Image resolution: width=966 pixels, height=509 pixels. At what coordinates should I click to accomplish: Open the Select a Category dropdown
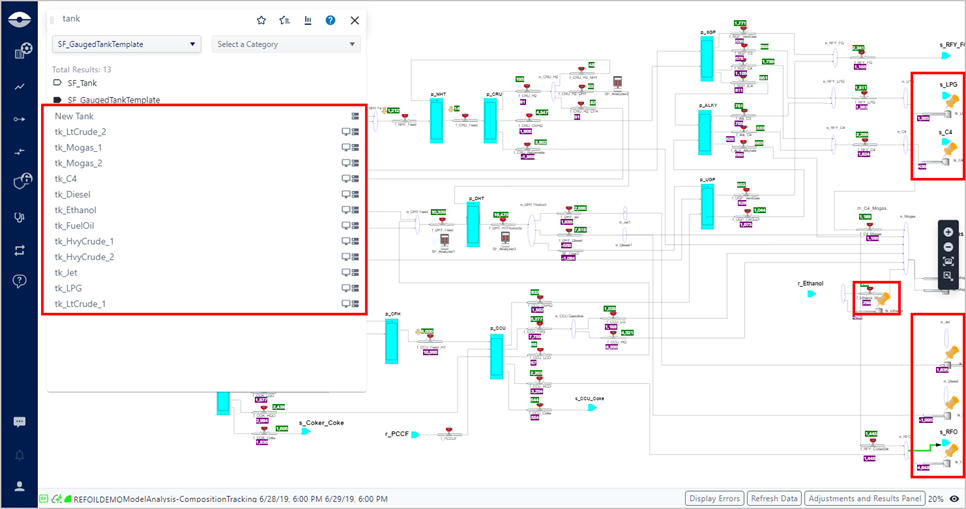(x=286, y=44)
